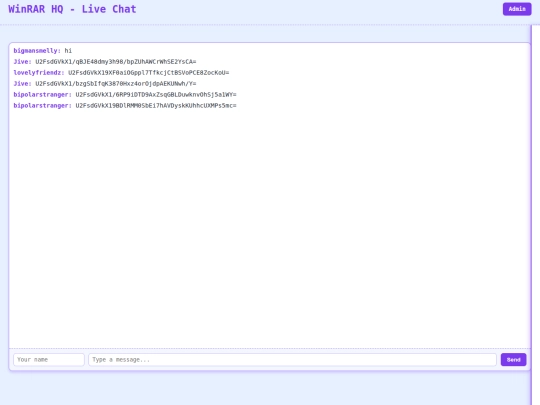
Task: Click the second Jive username
Action: 22,84
